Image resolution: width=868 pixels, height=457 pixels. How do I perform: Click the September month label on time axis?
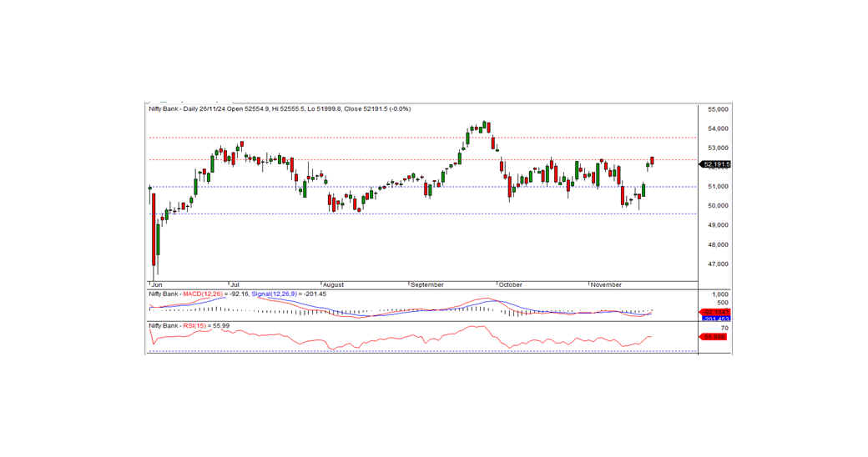426,285
